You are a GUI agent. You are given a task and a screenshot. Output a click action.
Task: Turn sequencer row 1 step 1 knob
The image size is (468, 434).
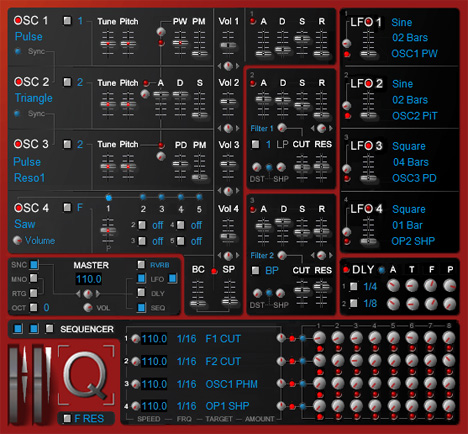tap(319, 338)
